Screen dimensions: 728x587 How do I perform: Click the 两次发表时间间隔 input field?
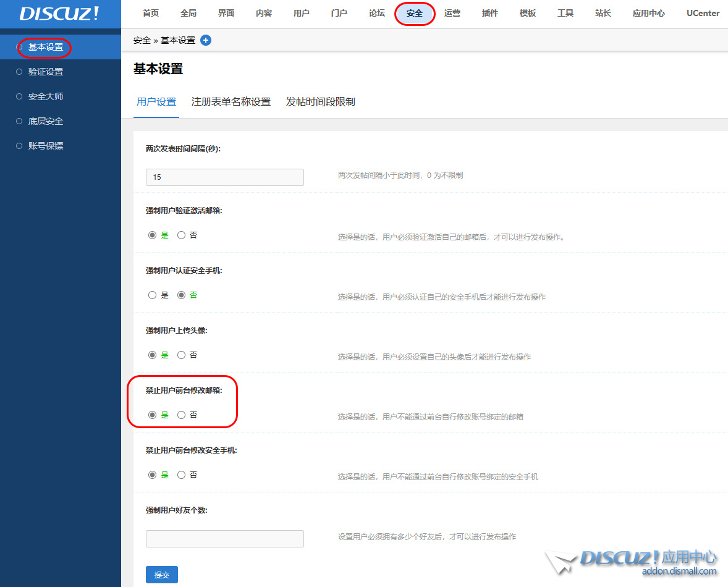(224, 177)
